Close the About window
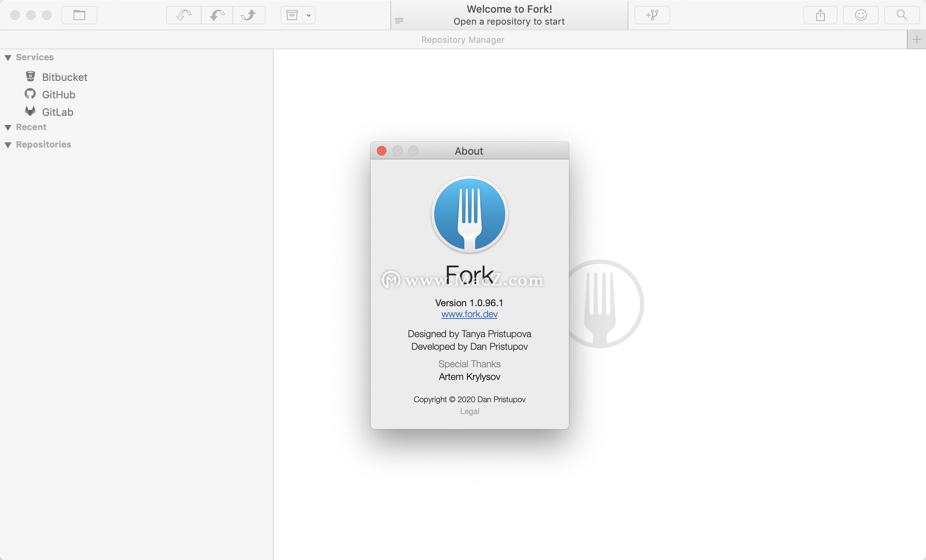926x560 pixels. (381, 151)
